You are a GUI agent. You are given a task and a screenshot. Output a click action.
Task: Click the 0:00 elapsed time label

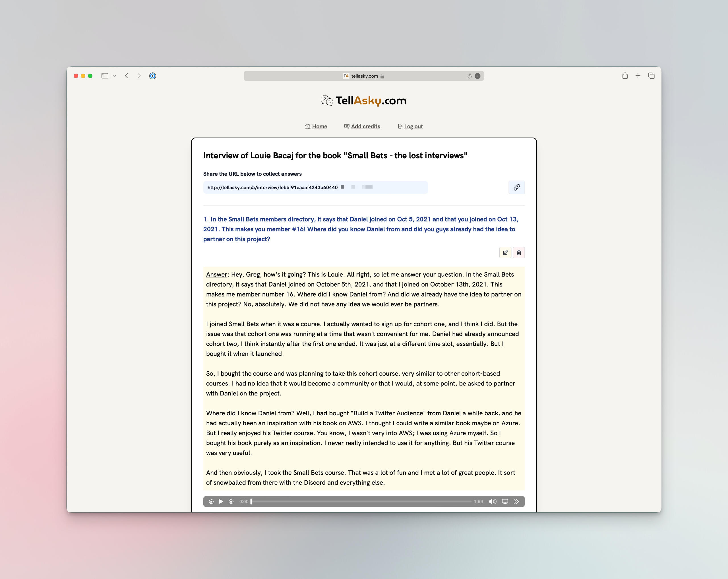[x=244, y=501]
